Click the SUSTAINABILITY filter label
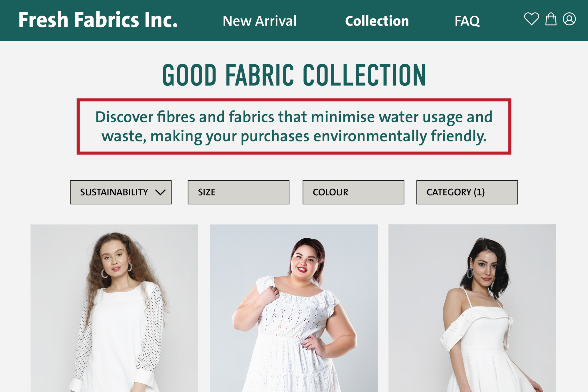Viewport: 588px width, 392px height. (114, 192)
